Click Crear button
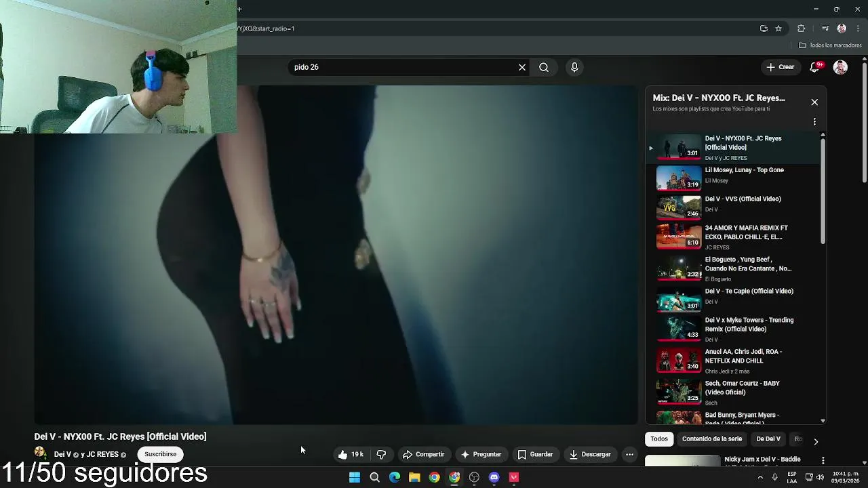 (780, 67)
